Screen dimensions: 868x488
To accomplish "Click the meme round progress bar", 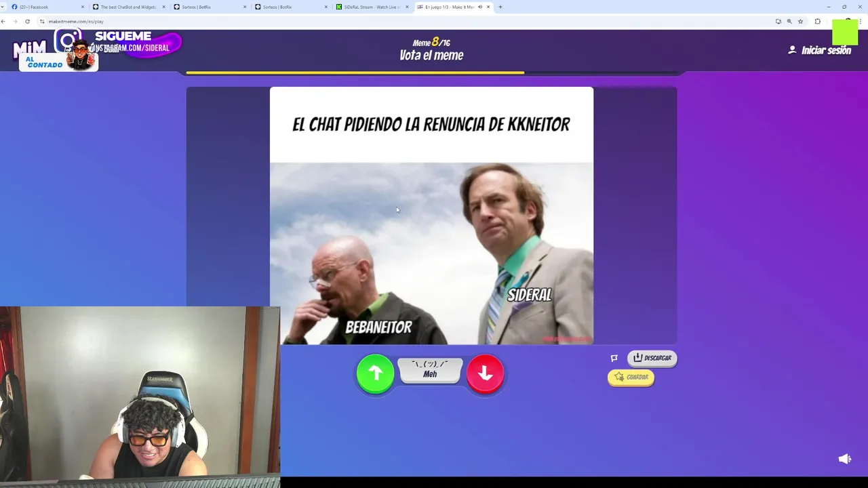I will tap(431, 72).
